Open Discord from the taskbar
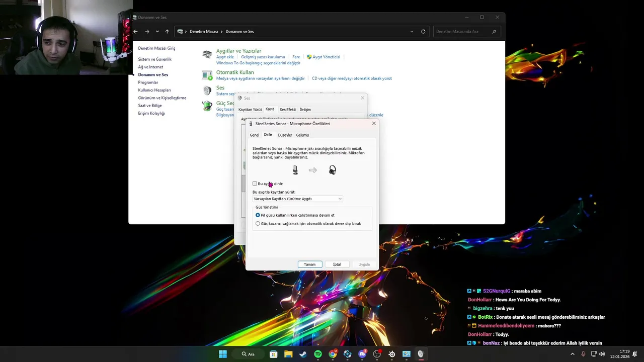644x362 pixels. (362, 354)
